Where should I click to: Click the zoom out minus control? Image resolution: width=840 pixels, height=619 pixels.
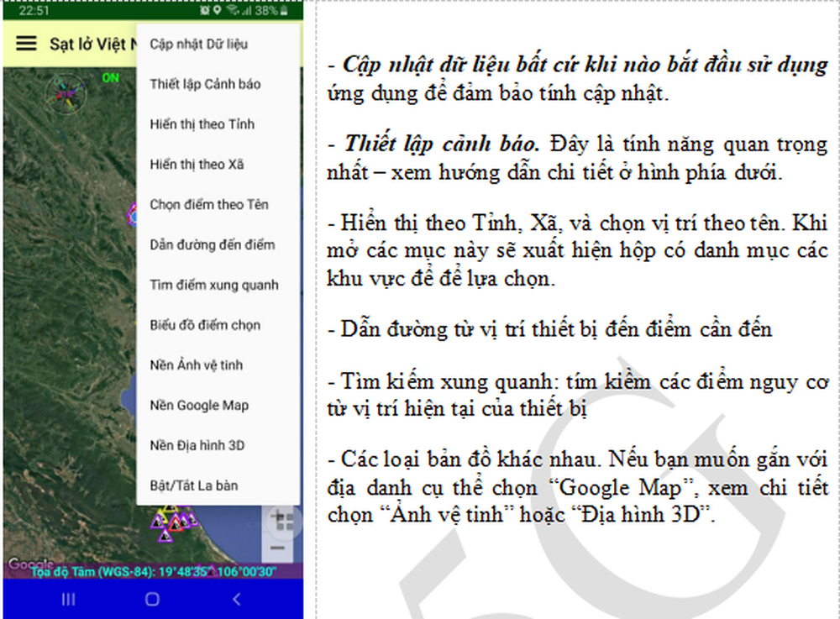pos(277,548)
